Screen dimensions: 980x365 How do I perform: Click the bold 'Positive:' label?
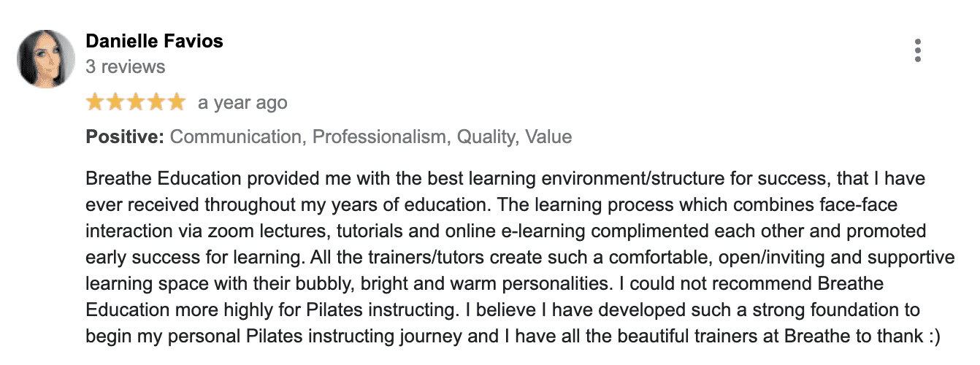point(125,137)
